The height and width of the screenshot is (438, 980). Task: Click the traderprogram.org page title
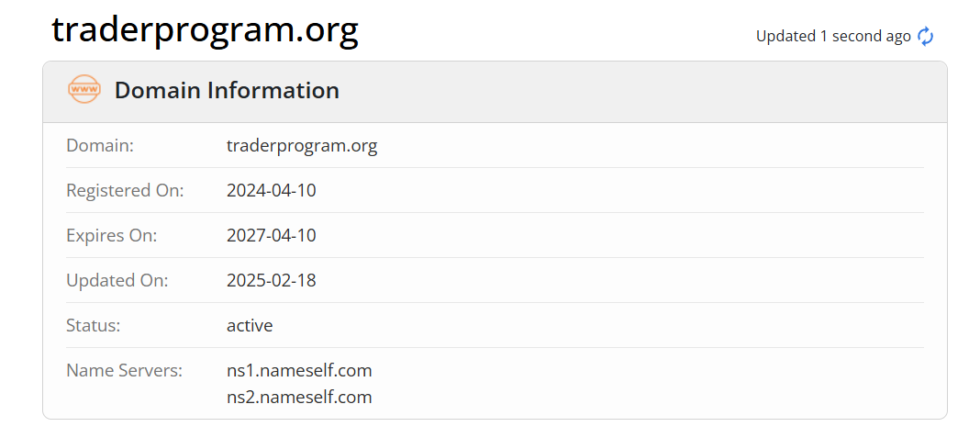pos(205,30)
